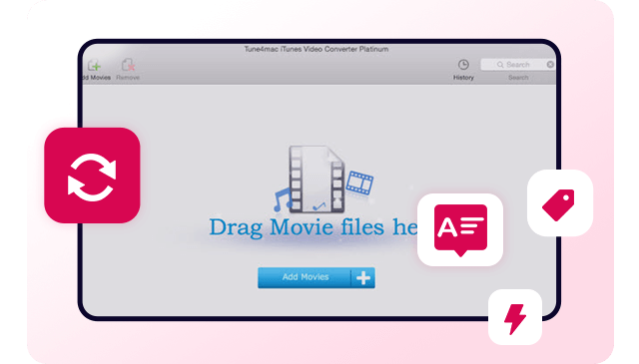639x364 pixels.
Task: Click the blue Add Movies button
Action: [317, 277]
